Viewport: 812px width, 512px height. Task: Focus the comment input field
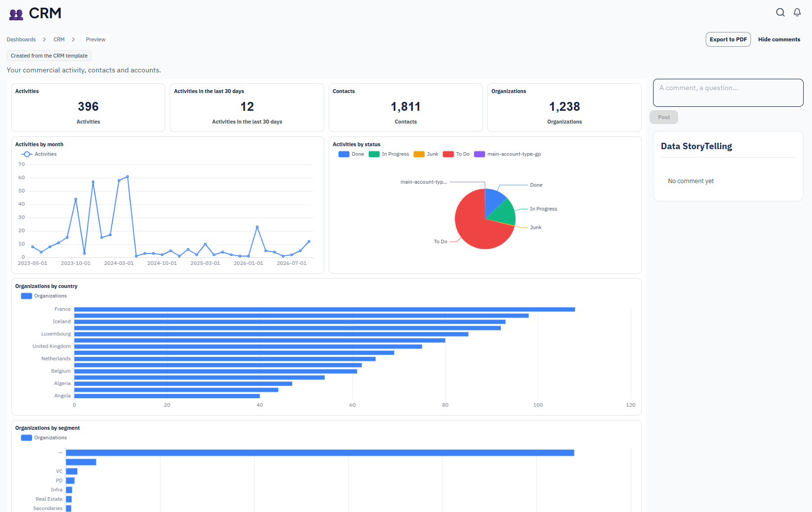[x=728, y=93]
